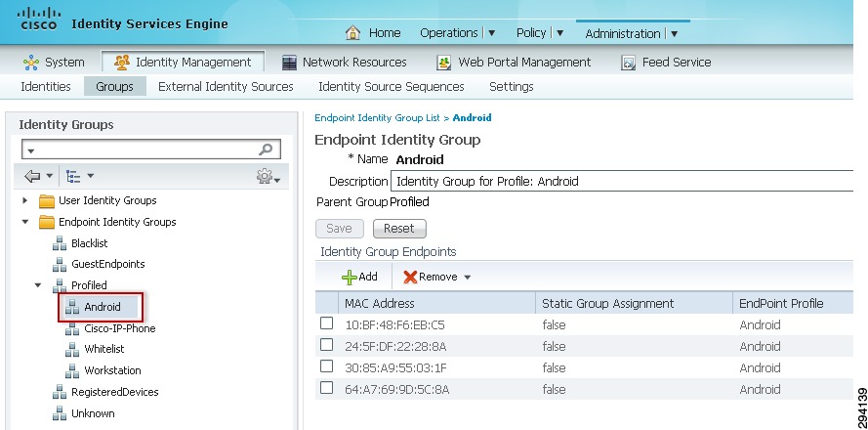Click the Identity Management people icon
The width and height of the screenshot is (868, 430).
122,63
